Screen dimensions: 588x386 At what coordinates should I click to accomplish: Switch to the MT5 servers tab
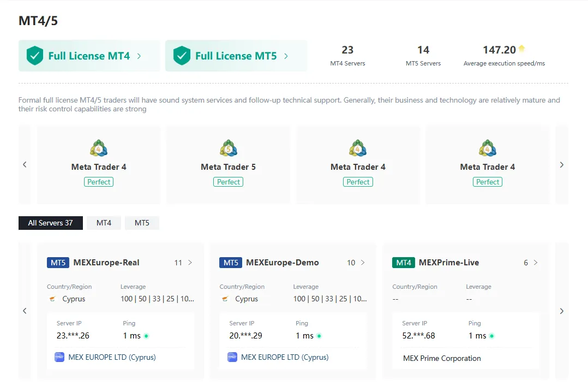142,223
